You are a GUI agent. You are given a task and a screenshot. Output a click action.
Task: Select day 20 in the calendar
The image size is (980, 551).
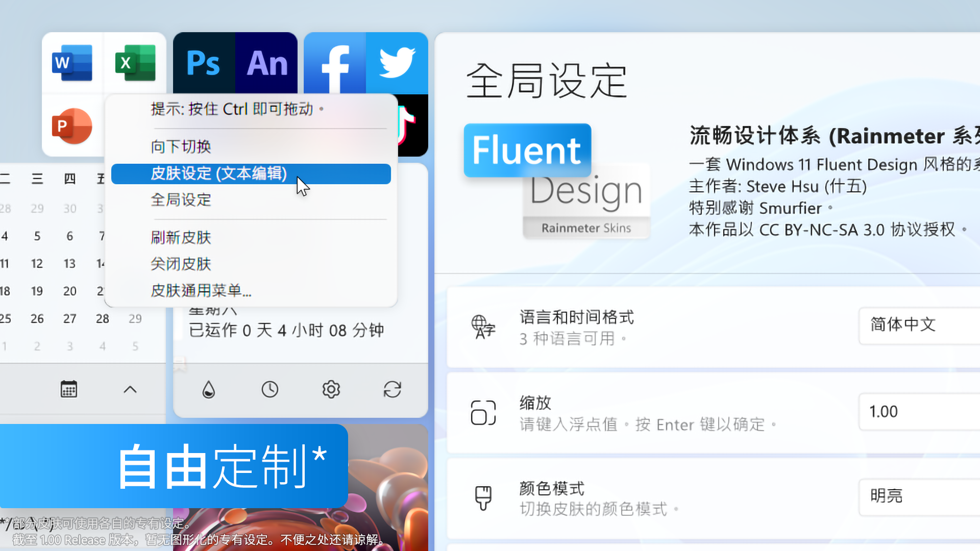[x=70, y=291]
